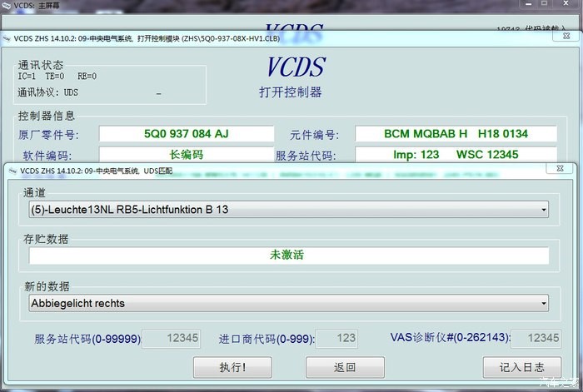Click the 进口商代码 field showing 123
This screenshot has width=583, height=392.
coord(336,339)
